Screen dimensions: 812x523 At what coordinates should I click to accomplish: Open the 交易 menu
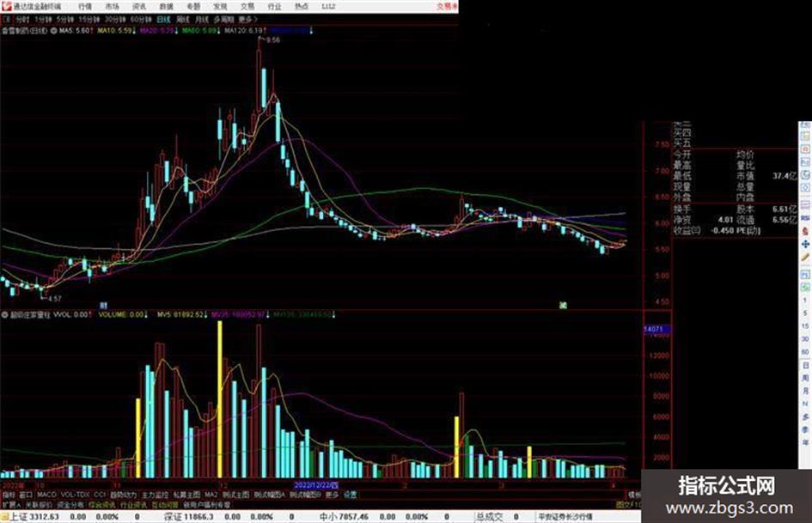tap(247, 7)
